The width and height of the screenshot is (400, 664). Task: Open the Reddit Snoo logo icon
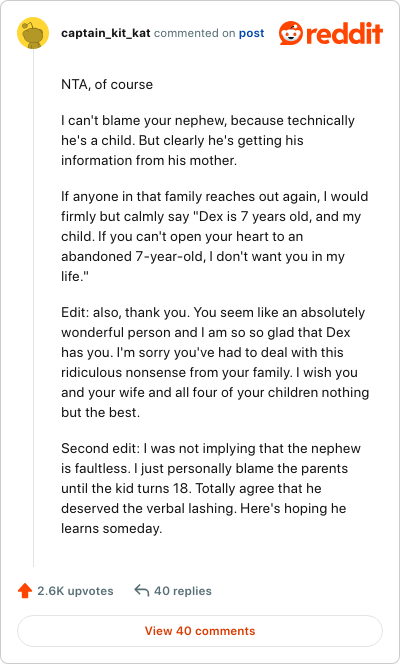tap(291, 33)
